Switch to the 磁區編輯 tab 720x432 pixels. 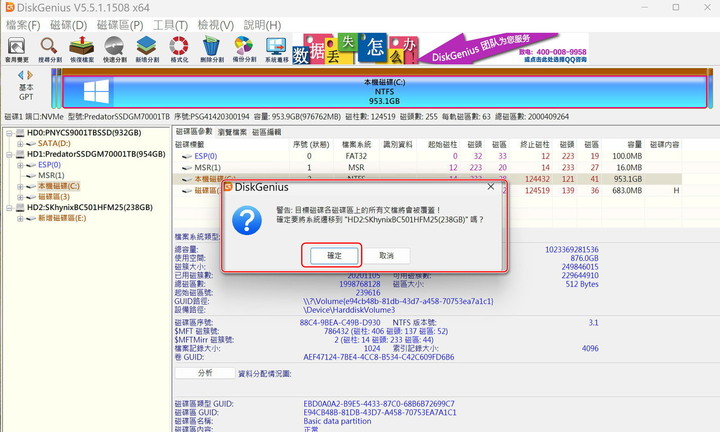(266, 132)
